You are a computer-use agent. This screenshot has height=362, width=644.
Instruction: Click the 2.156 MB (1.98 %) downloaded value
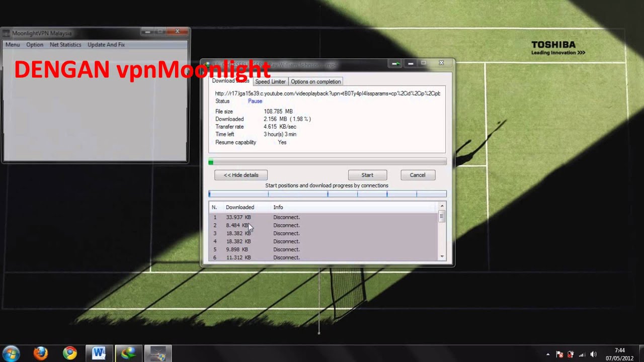tap(287, 119)
